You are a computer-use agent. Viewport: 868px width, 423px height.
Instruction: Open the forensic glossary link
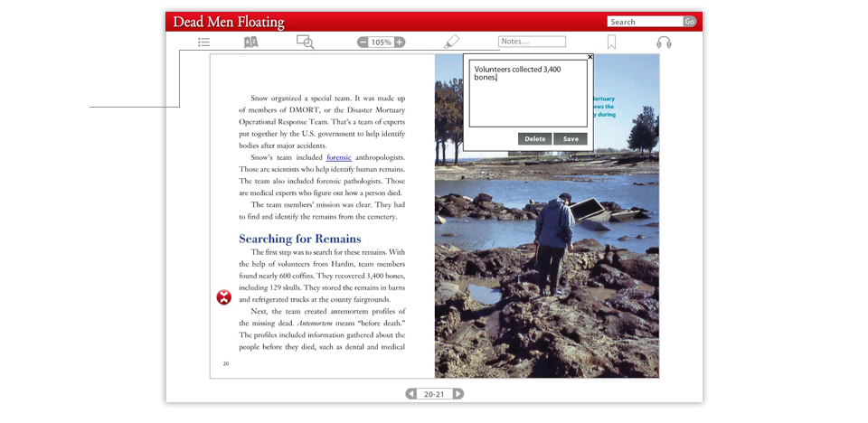coord(339,157)
